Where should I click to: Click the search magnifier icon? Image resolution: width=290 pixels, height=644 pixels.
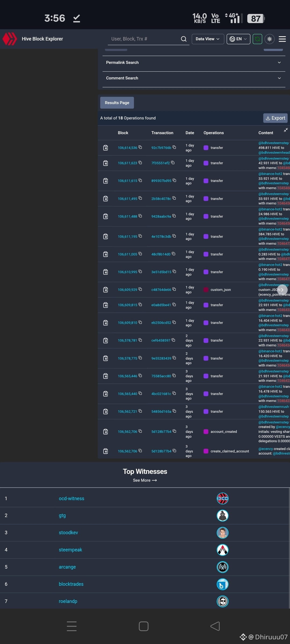pyautogui.click(x=184, y=39)
